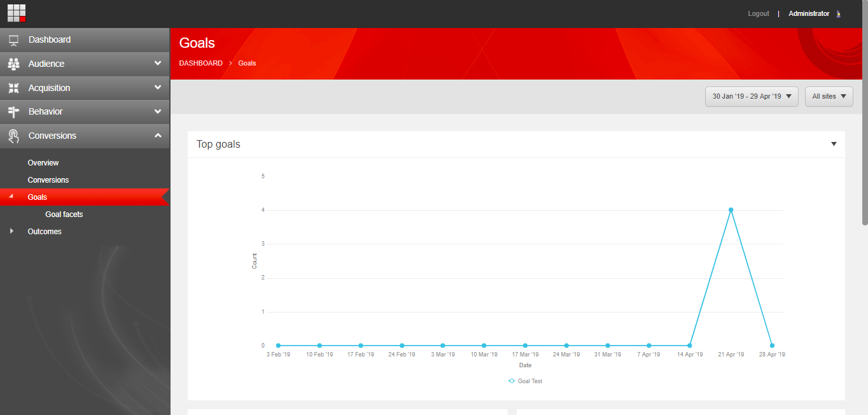Click the Behavior signpost icon
The height and width of the screenshot is (415, 868).
[13, 112]
